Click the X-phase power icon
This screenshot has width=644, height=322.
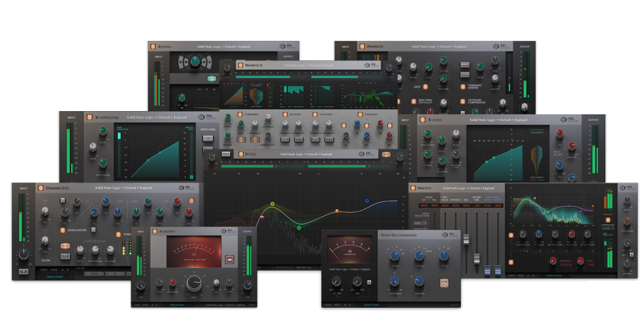point(153,47)
